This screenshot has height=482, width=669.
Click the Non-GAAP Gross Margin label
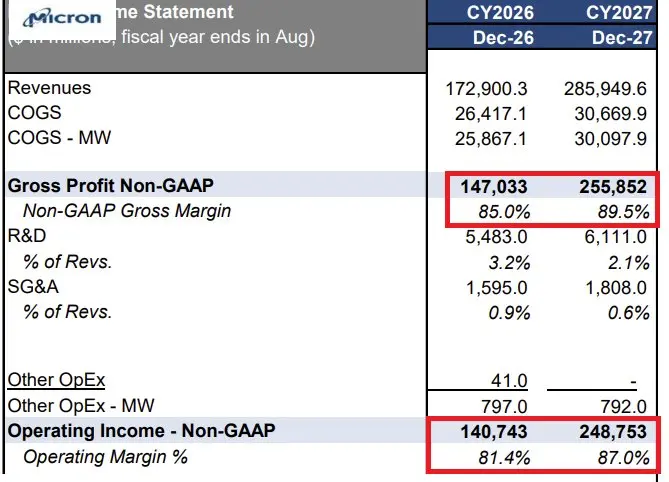pyautogui.click(x=127, y=211)
